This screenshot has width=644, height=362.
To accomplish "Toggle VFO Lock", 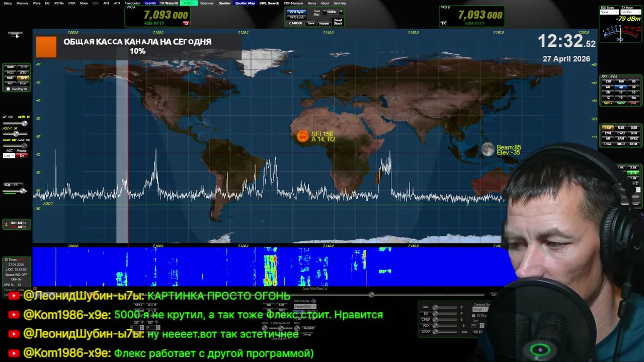I will coord(296,17).
